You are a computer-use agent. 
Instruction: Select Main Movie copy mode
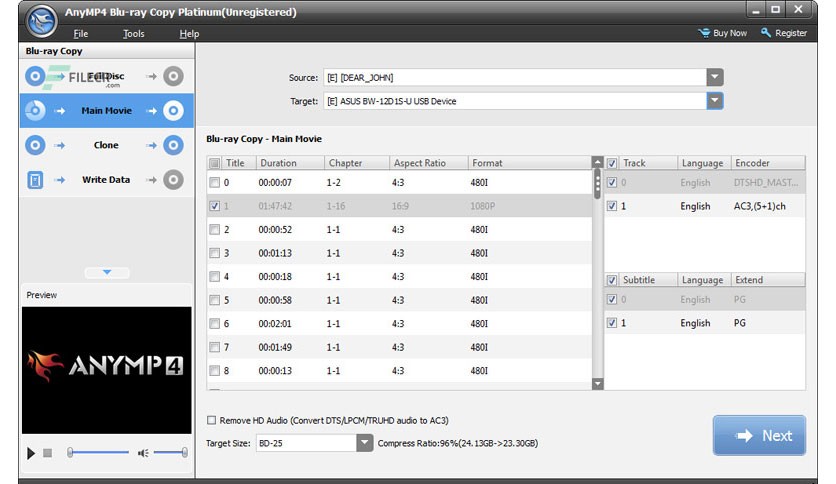click(107, 110)
